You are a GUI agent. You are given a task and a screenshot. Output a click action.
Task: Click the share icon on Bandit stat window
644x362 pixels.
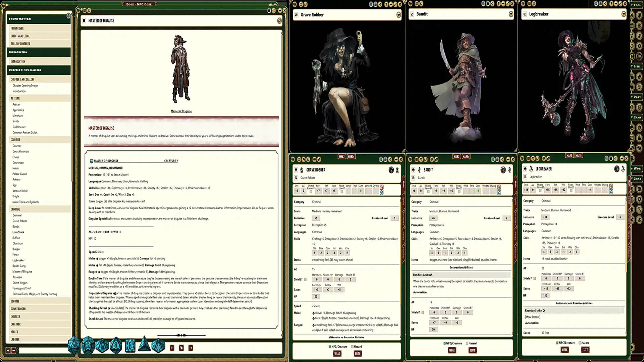click(x=502, y=160)
